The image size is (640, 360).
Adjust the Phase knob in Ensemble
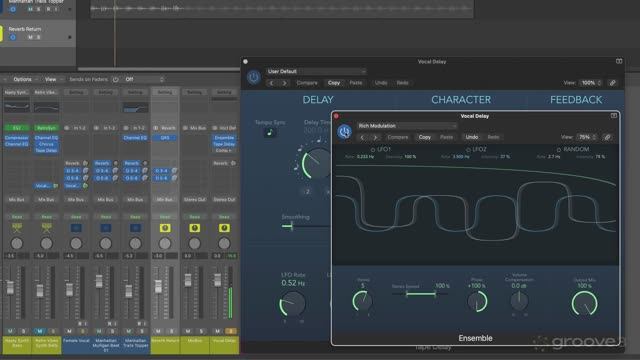pyautogui.click(x=478, y=302)
